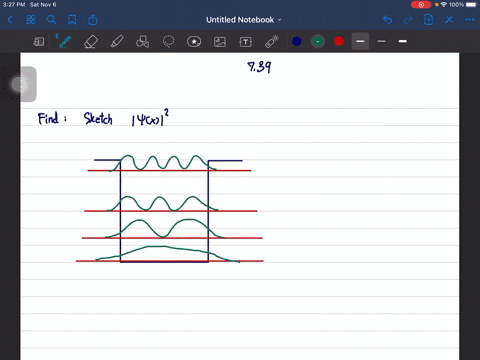Tap the battery indicator in status bar
Viewport: 480px width, 360px height.
(471, 5)
